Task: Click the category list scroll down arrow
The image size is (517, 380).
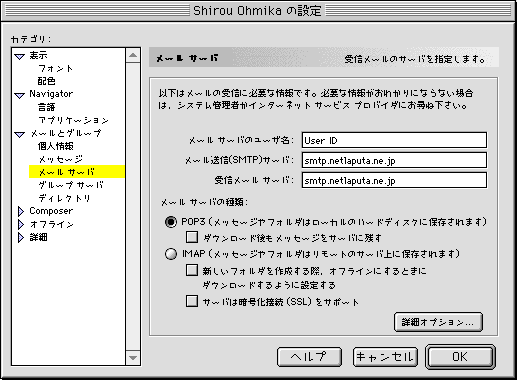Action: [x=133, y=358]
